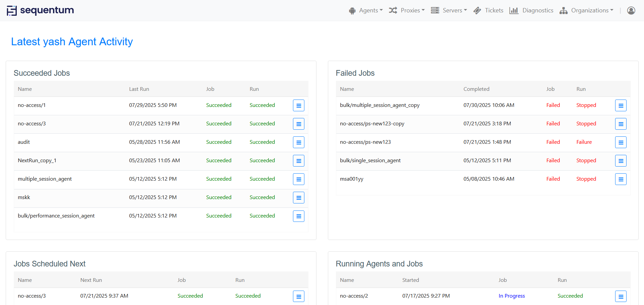Open the Servers dropdown
This screenshot has height=305, width=644.
click(449, 11)
